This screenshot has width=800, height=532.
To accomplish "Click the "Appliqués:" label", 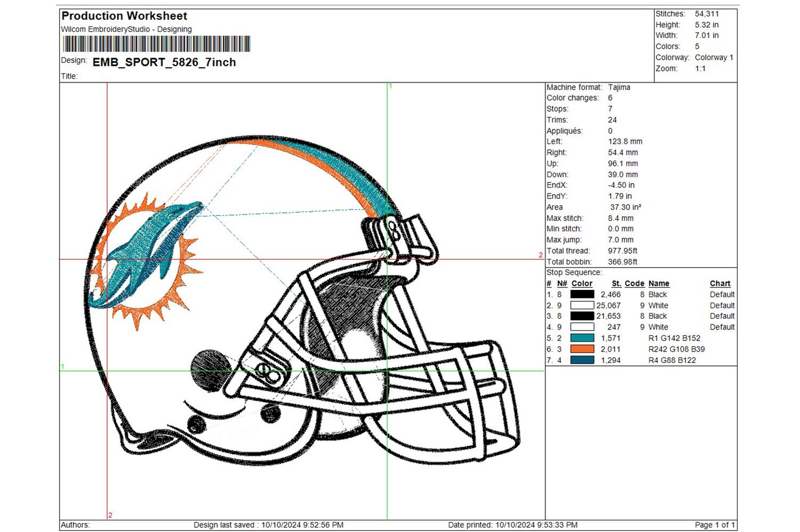I will (565, 131).
